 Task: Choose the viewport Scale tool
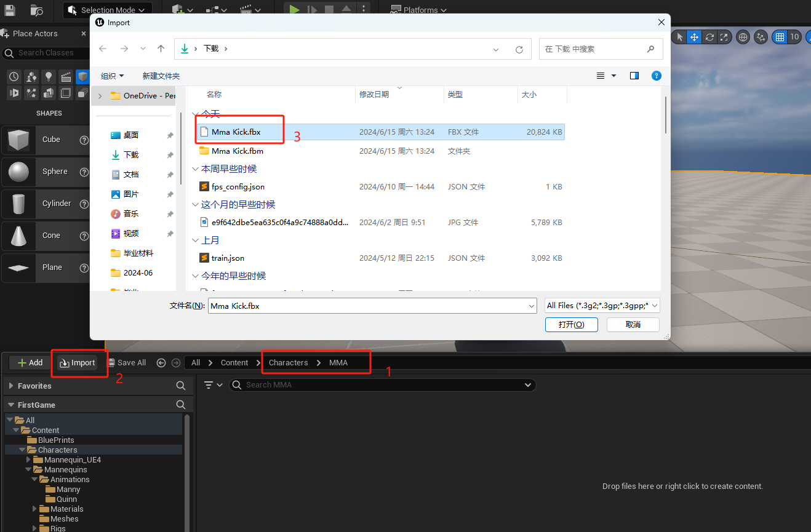[724, 37]
